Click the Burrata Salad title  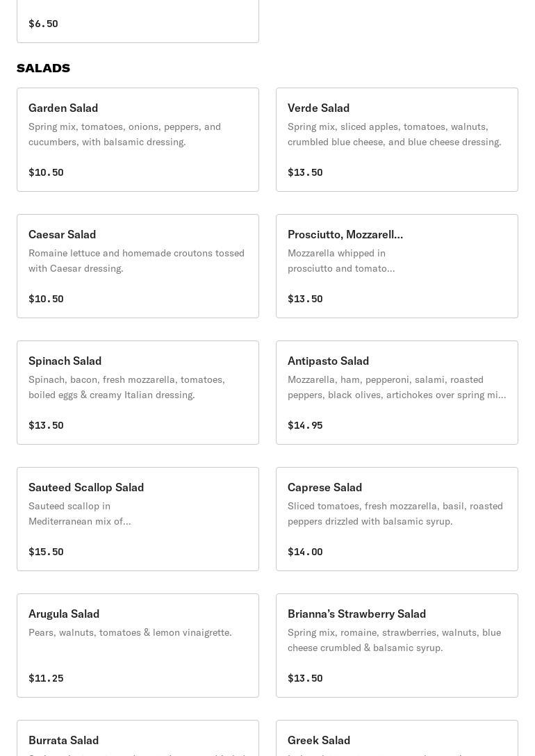(x=64, y=740)
